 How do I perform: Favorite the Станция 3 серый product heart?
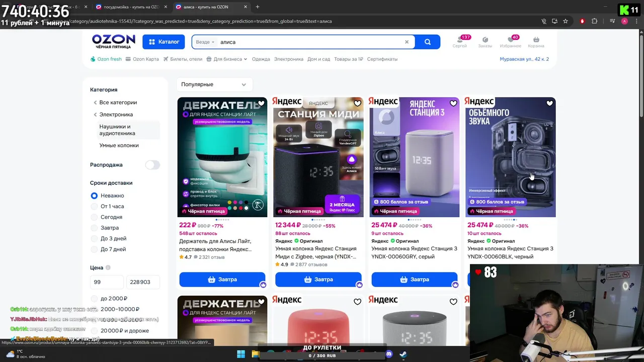click(453, 104)
